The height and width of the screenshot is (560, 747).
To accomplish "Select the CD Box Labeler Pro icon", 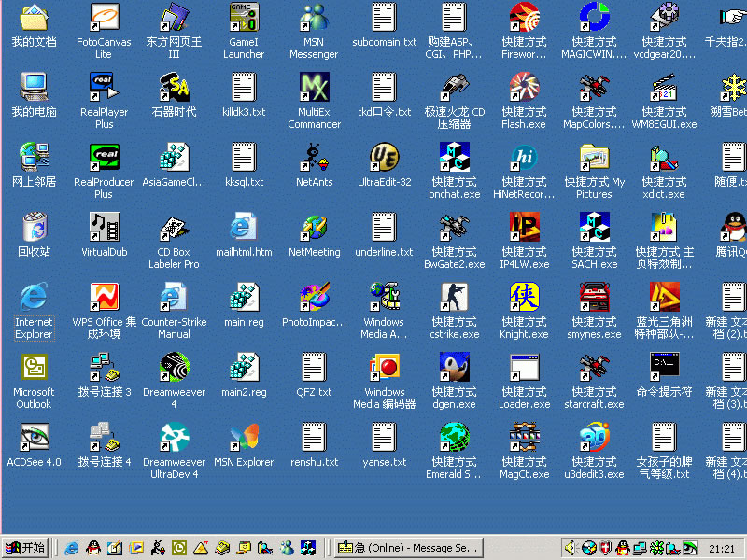I will 174,227.
